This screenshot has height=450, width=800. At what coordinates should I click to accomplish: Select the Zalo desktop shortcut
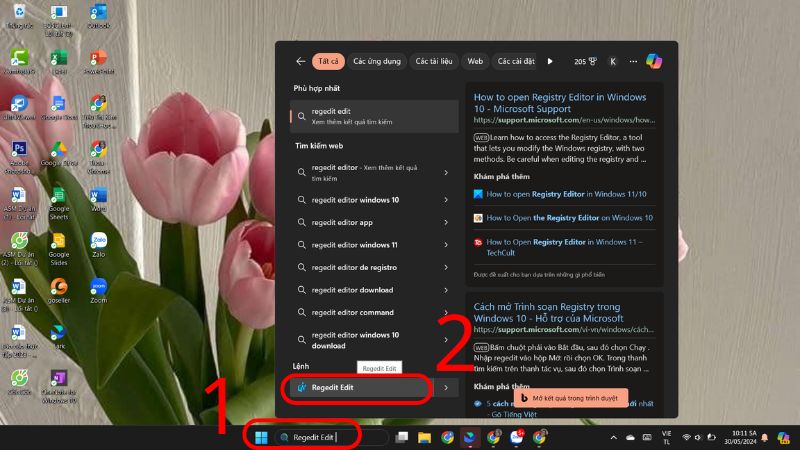(98, 245)
